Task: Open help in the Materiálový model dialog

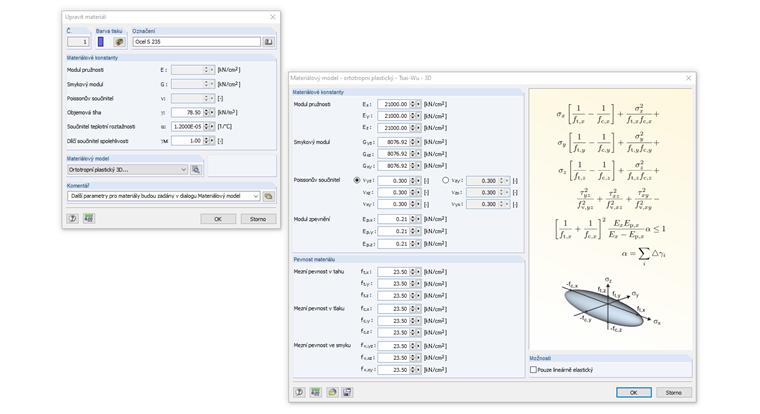Action: [300, 392]
